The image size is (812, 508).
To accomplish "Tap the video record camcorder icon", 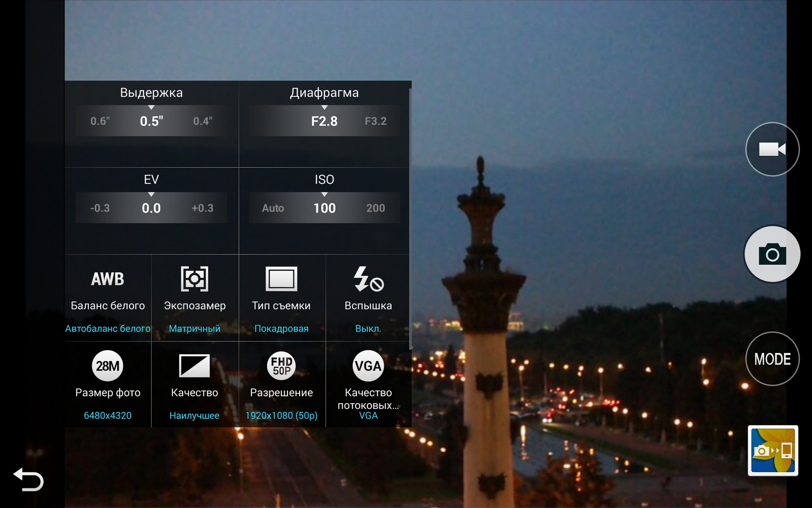I will [772, 149].
